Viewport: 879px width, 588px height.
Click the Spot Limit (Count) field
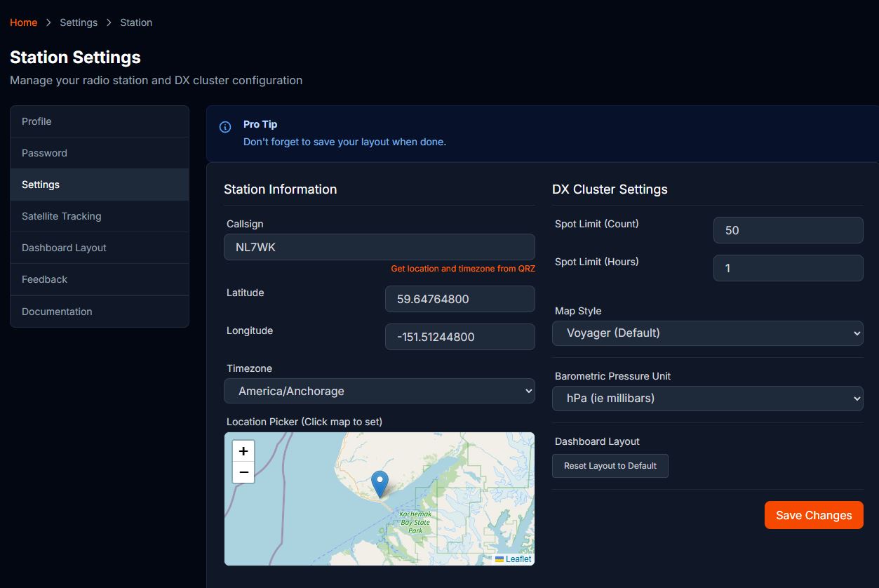(x=789, y=230)
